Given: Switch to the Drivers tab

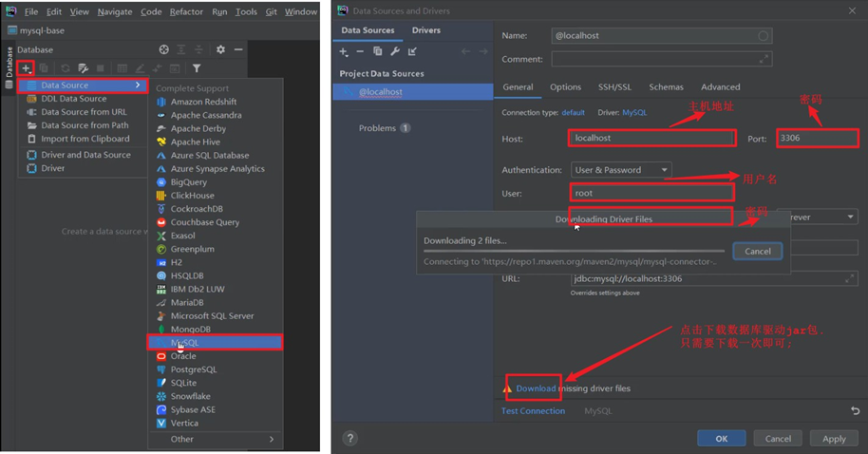Looking at the screenshot, I should (x=425, y=30).
